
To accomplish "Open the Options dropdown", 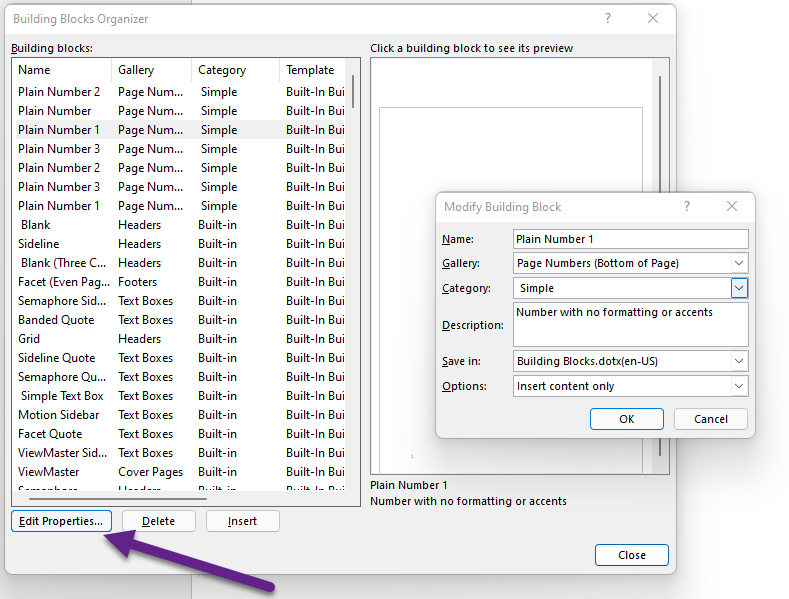I will (x=739, y=386).
